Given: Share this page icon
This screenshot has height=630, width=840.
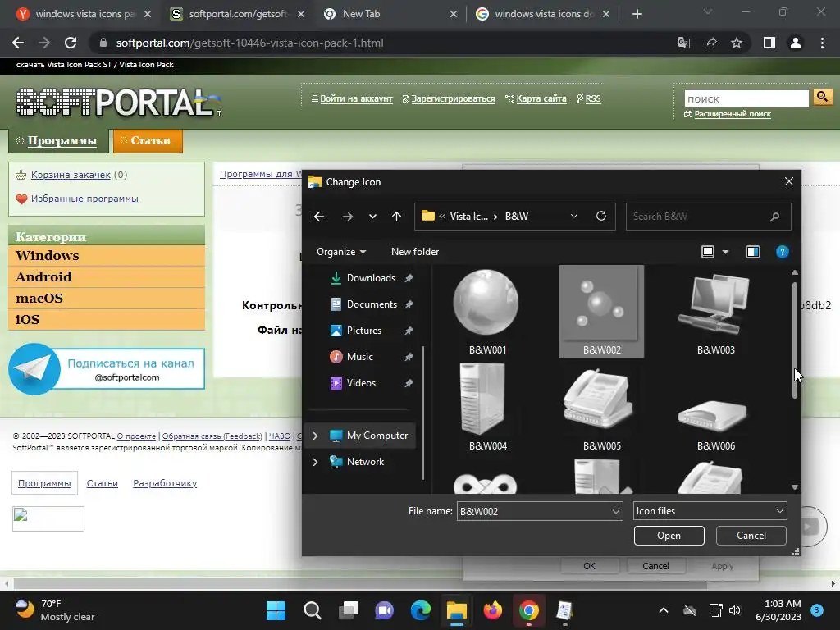Looking at the screenshot, I should (710, 43).
